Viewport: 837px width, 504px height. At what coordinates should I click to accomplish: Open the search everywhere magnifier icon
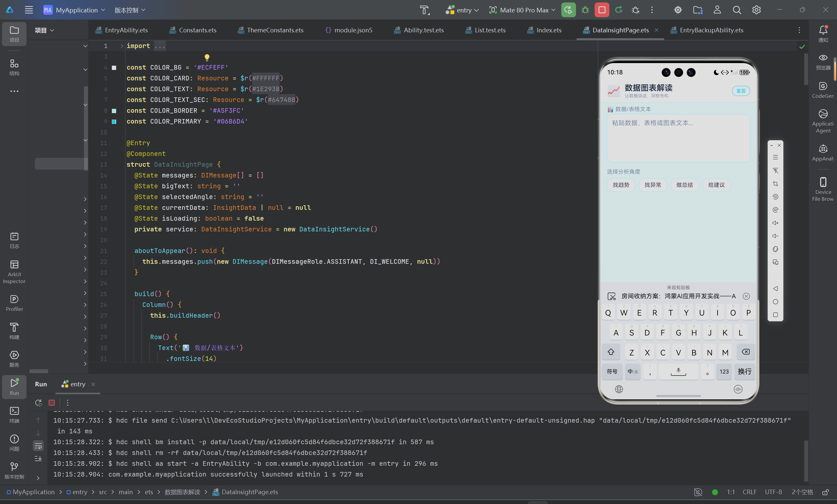click(737, 10)
